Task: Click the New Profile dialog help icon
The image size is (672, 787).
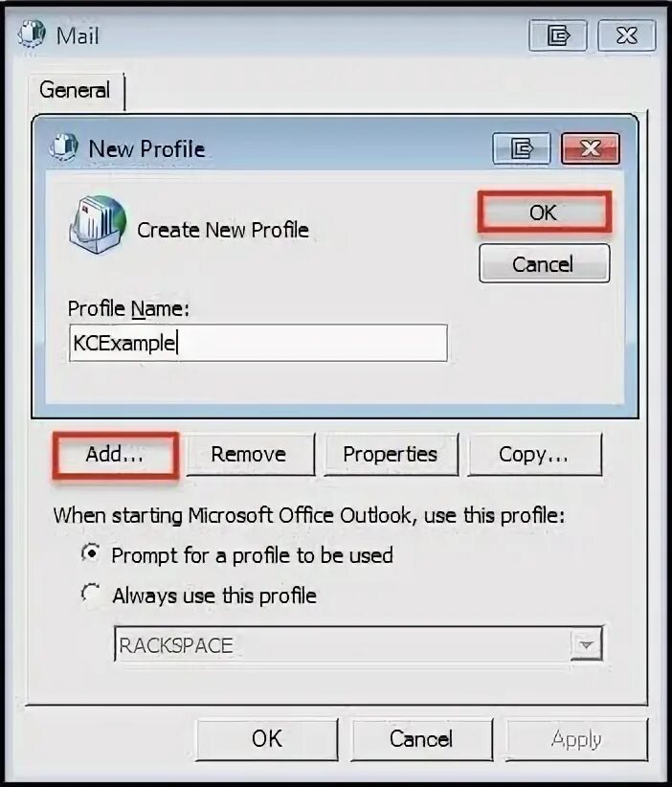Action: 522,148
